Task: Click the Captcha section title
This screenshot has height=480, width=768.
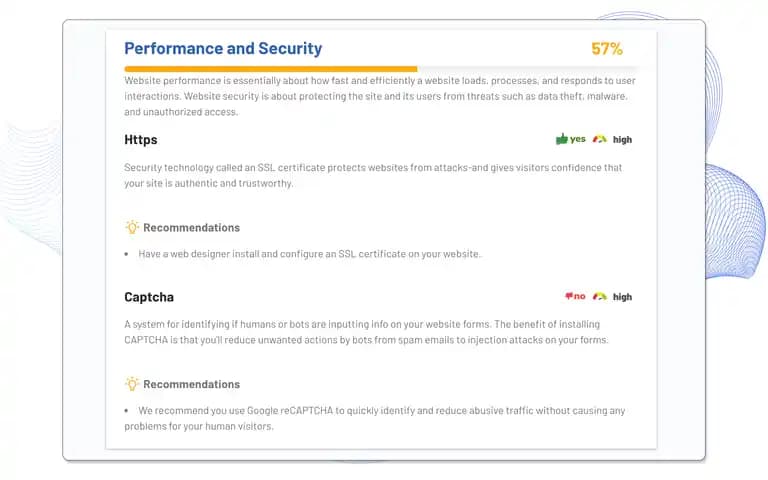Action: (x=149, y=297)
